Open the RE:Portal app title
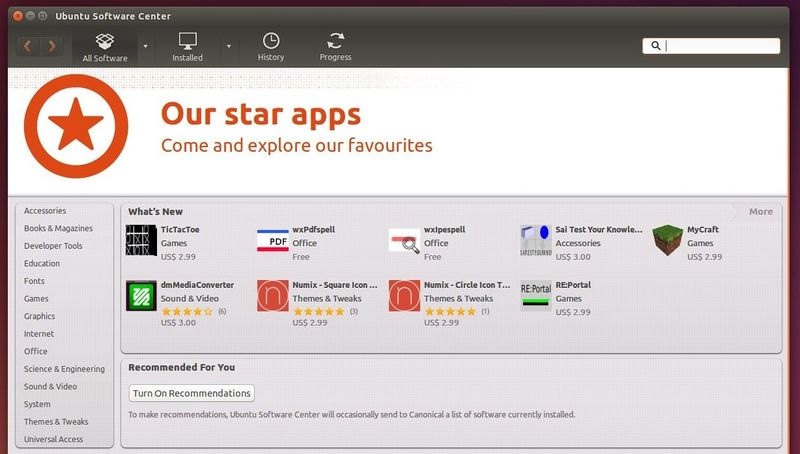Image resolution: width=800 pixels, height=454 pixels. coord(573,285)
